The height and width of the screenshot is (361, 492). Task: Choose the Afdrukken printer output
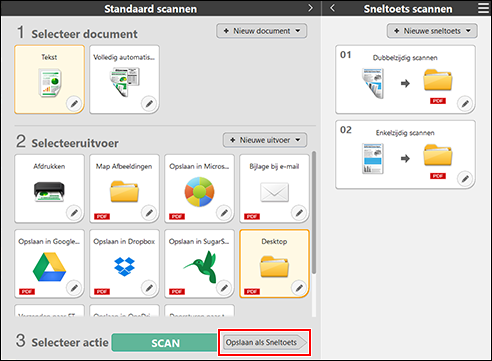coord(49,188)
